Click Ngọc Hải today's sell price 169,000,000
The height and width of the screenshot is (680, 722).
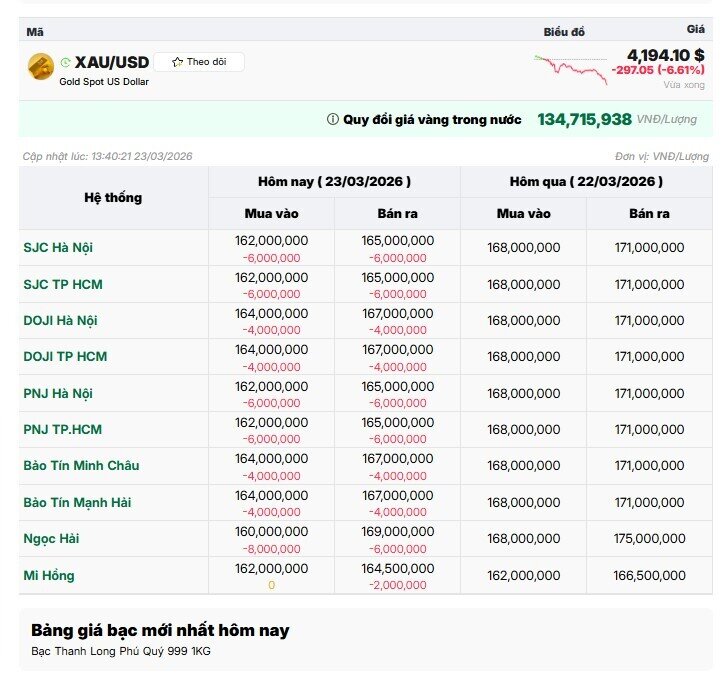point(397,532)
